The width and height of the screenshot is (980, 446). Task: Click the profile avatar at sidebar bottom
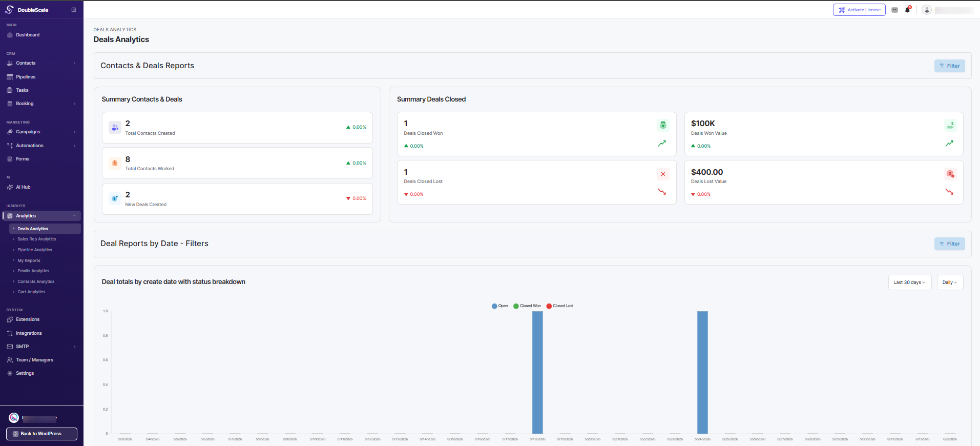(x=14, y=418)
